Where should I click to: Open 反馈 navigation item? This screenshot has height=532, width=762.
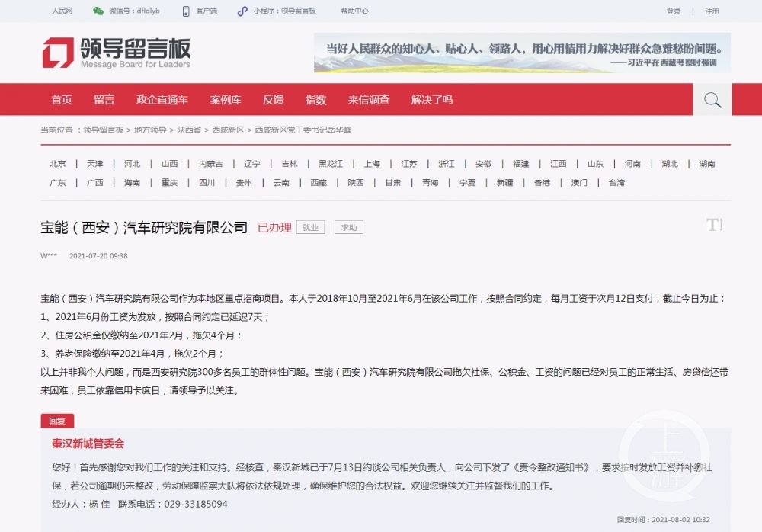(273, 100)
